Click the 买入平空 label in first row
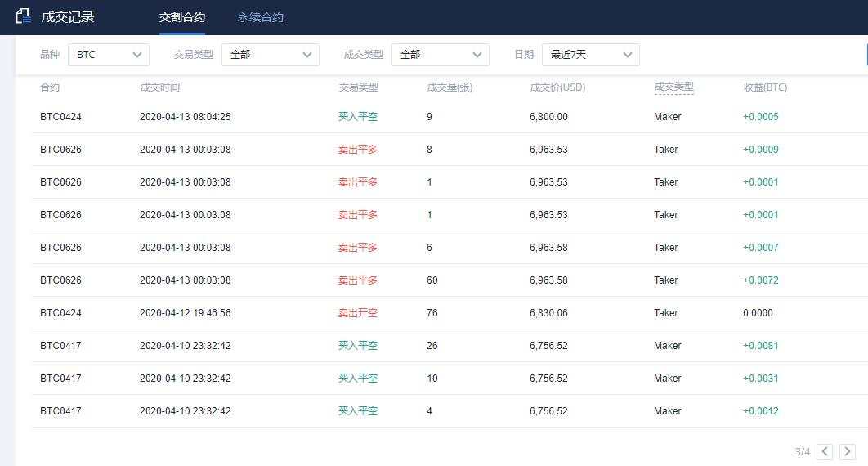Viewport: 868px width, 466px height. (x=358, y=117)
